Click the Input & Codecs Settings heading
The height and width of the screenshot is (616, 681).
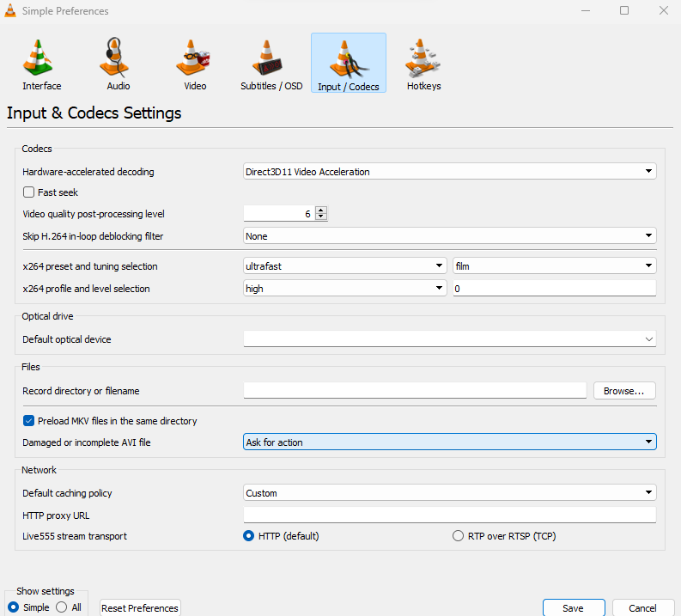94,113
